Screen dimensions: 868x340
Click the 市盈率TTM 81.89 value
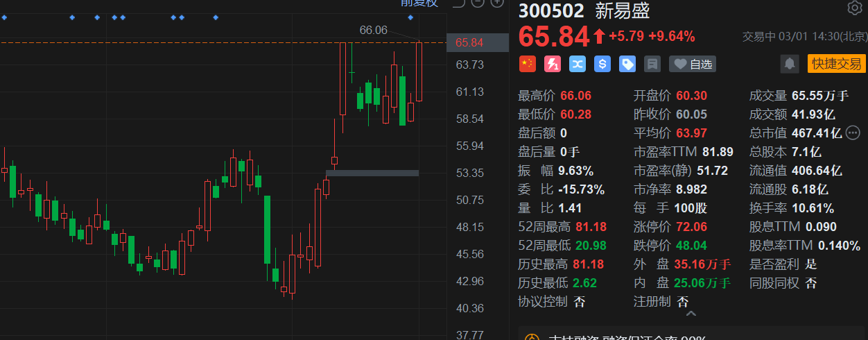tap(716, 151)
